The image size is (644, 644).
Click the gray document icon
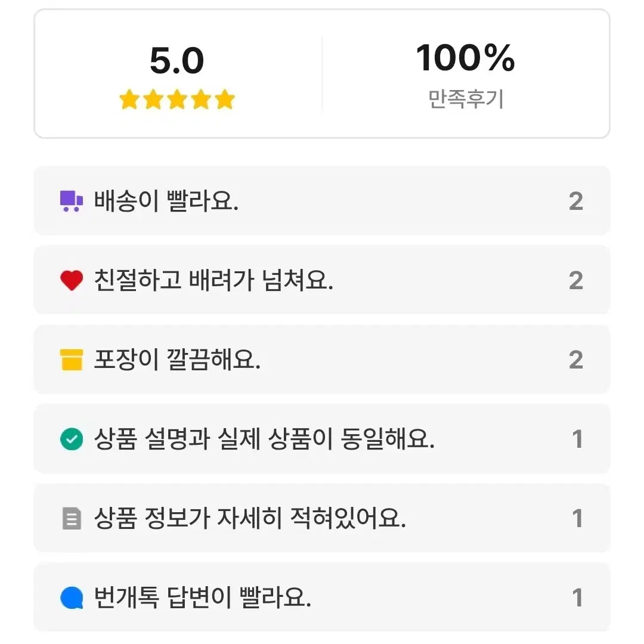(72, 518)
